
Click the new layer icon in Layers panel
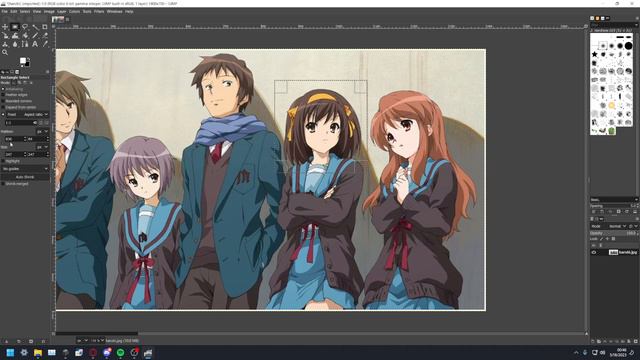pyautogui.click(x=593, y=341)
